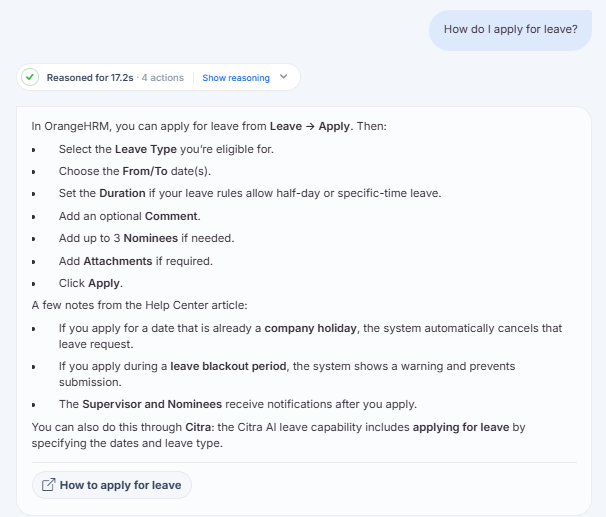Screen dimensions: 606x517
Task: Click the '4 actions' label
Action: (162, 78)
